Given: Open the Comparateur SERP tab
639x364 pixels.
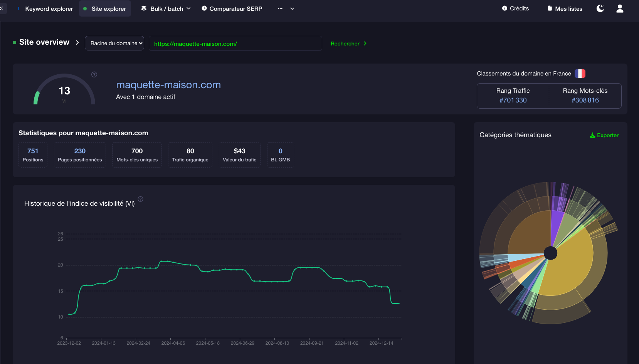Looking at the screenshot, I should (x=232, y=8).
